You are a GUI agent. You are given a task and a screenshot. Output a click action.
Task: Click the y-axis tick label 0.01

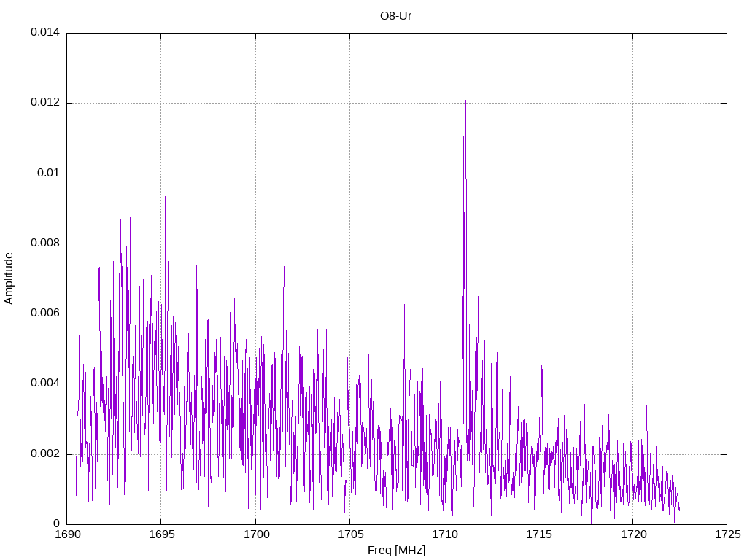pyautogui.click(x=49, y=173)
